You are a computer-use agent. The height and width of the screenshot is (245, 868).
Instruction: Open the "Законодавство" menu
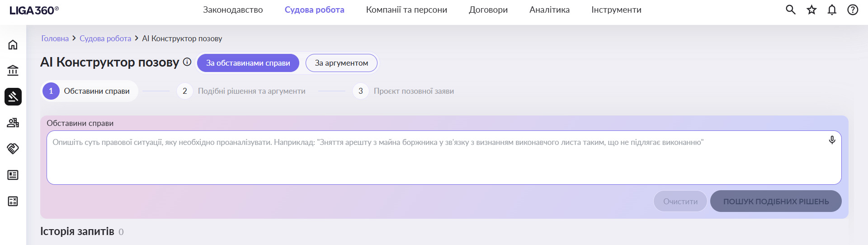point(233,10)
